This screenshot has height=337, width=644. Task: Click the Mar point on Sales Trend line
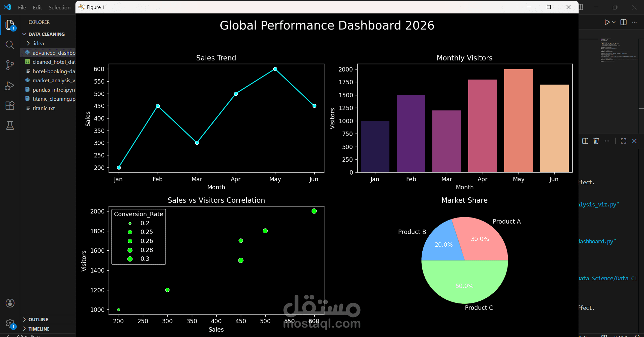(197, 143)
